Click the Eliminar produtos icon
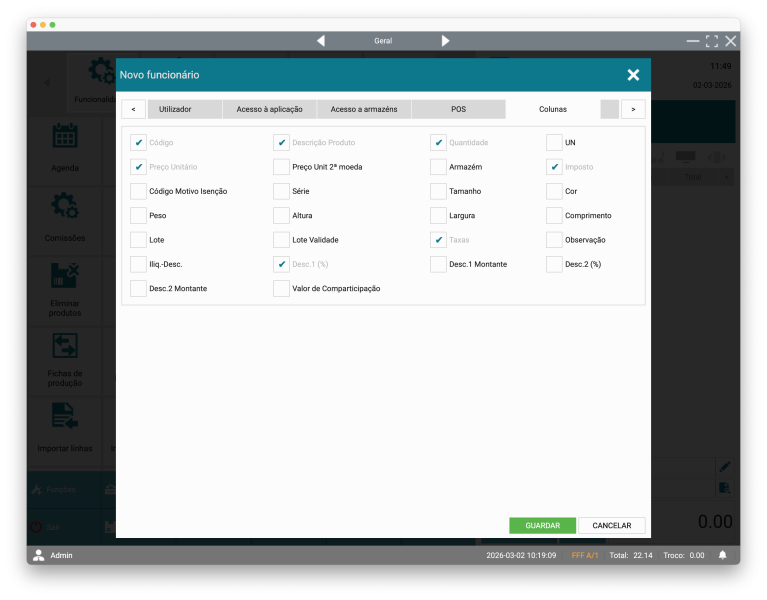Screen dimensions: 767x600 point(65,275)
